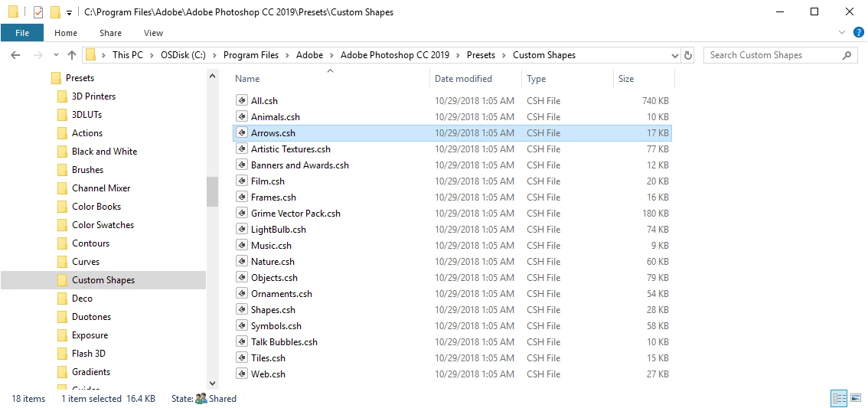This screenshot has width=868, height=408.
Task: Select the Shapes.csh file name
Action: click(273, 309)
